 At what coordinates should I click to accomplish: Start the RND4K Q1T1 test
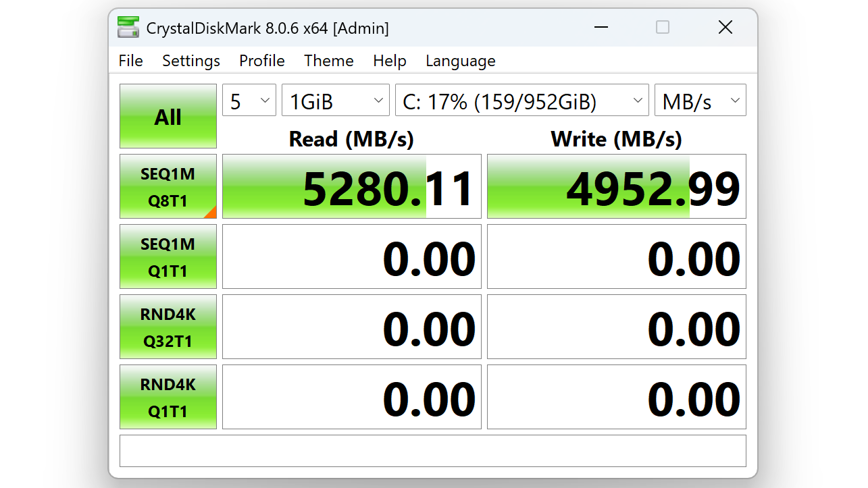click(x=168, y=397)
